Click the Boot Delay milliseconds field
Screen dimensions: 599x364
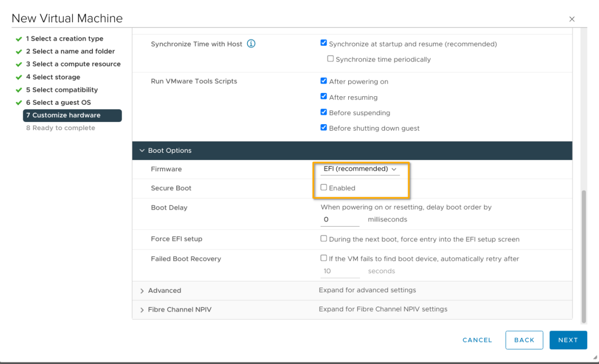click(x=340, y=220)
